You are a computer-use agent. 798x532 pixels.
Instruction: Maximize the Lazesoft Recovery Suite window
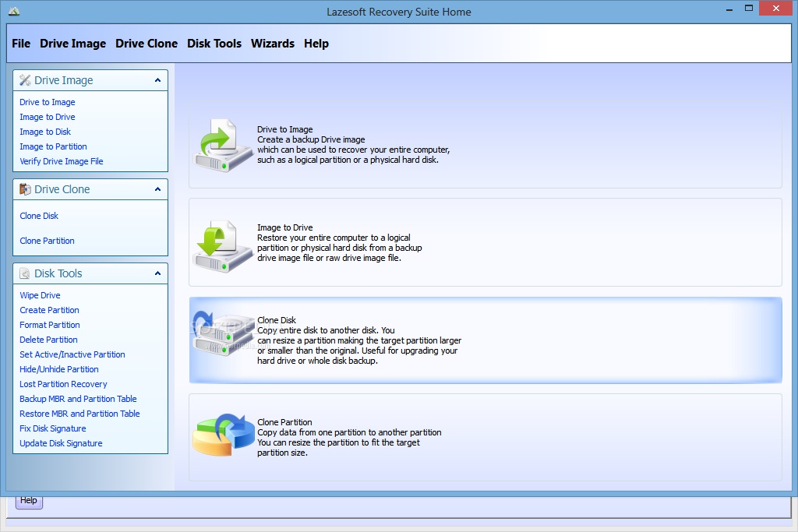(749, 8)
